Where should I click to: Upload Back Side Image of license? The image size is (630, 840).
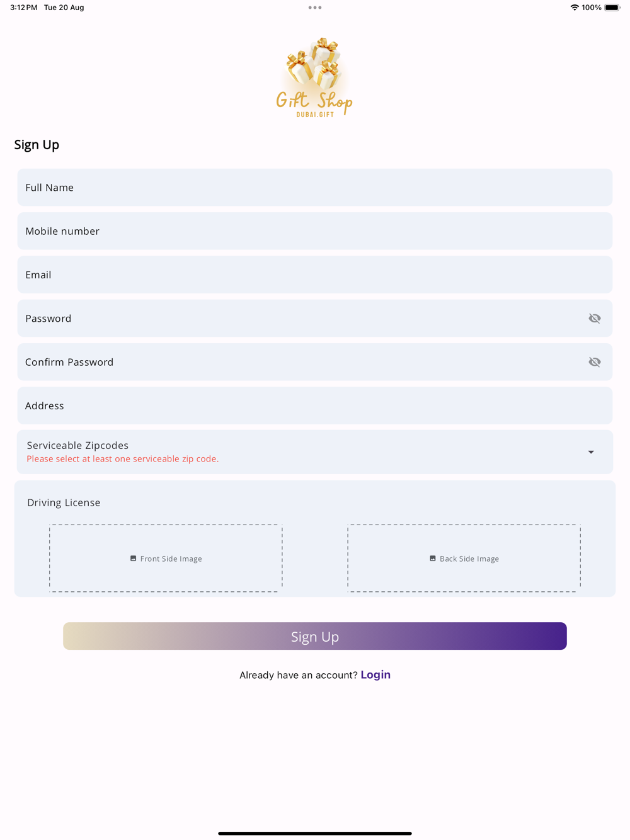(x=464, y=559)
